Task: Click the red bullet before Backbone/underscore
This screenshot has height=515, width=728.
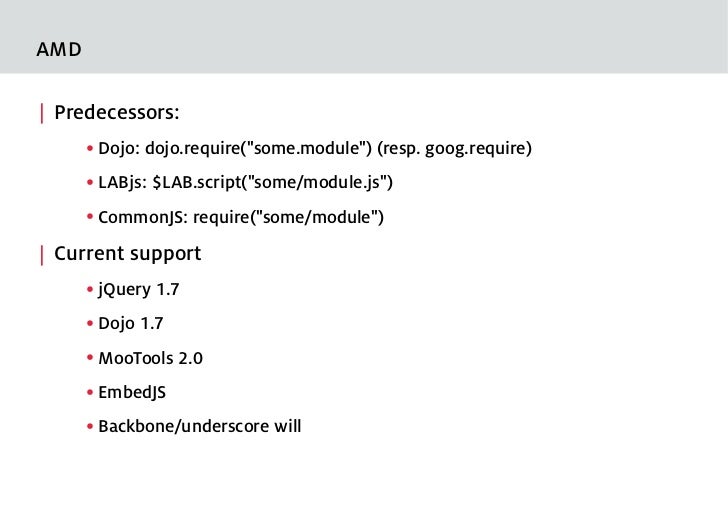Action: click(x=90, y=426)
